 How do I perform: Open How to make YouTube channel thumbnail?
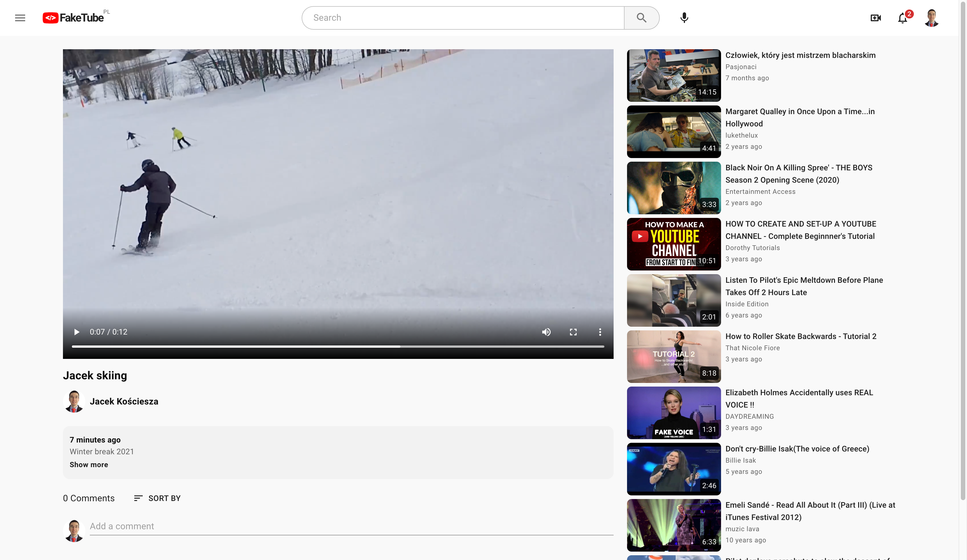pyautogui.click(x=674, y=244)
